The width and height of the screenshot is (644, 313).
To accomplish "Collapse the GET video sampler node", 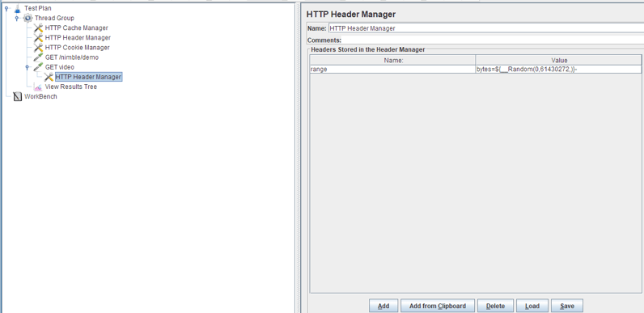I will (28, 67).
